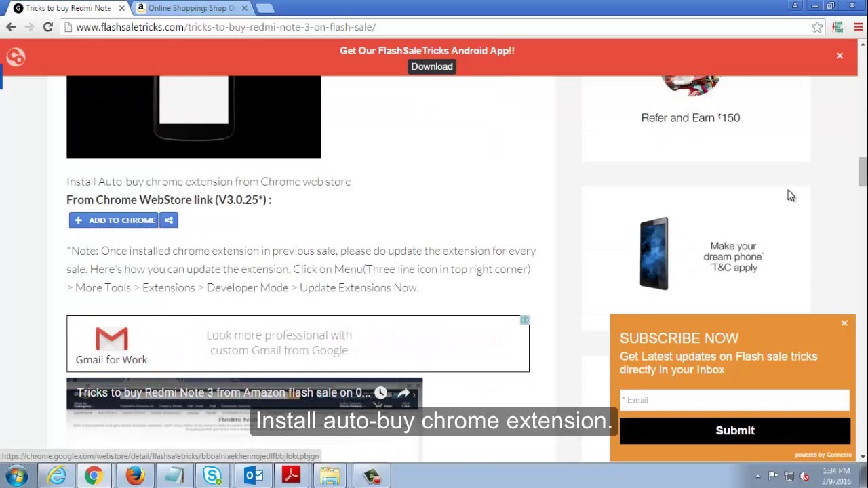Close the Subscribe Now popup
This screenshot has height=488, width=868.
click(844, 323)
